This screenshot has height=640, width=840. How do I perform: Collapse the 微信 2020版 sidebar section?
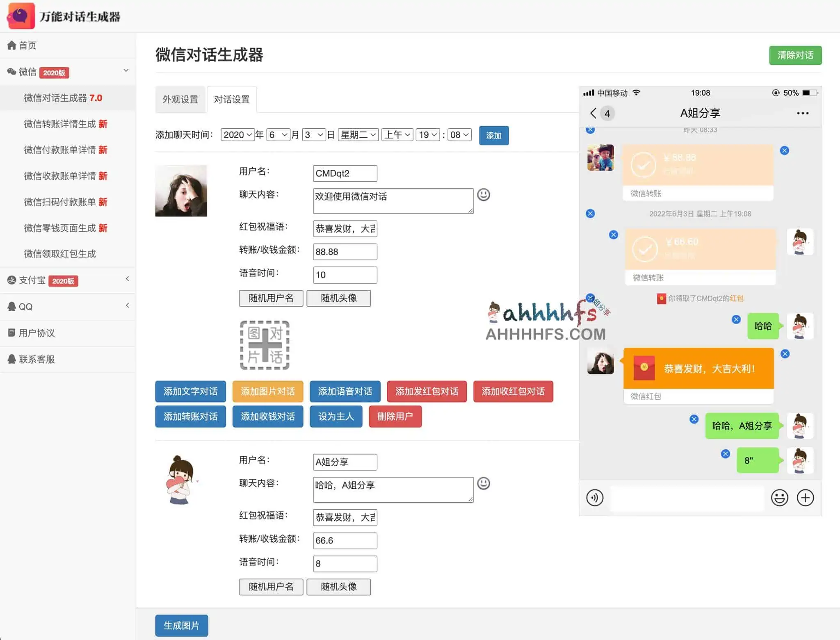tap(126, 71)
